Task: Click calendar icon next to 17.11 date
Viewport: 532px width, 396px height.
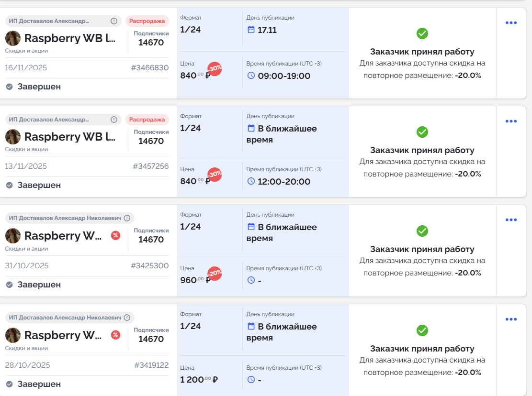Action: (251, 30)
